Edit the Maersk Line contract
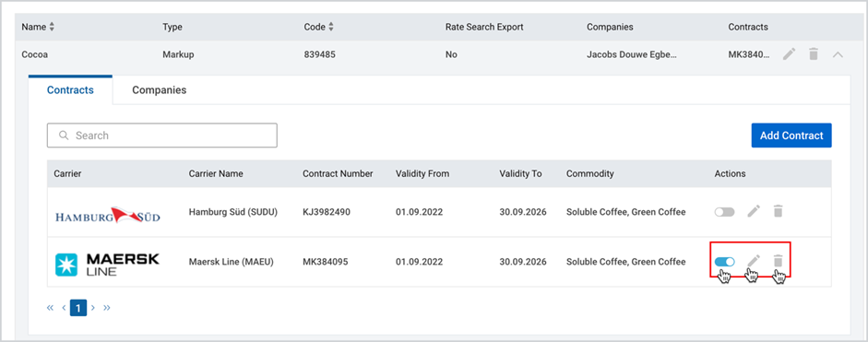The width and height of the screenshot is (868, 342). (x=754, y=261)
